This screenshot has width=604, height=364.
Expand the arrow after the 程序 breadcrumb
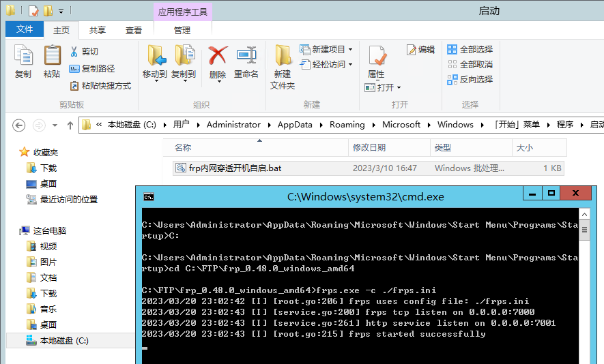(581, 125)
